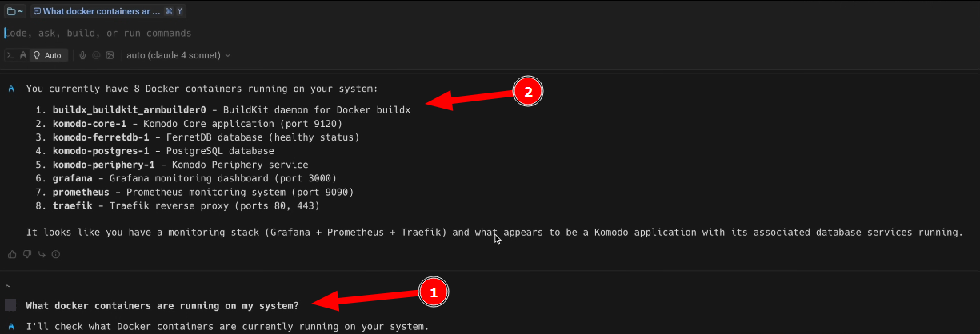Give the response a thumbs down

click(27, 254)
